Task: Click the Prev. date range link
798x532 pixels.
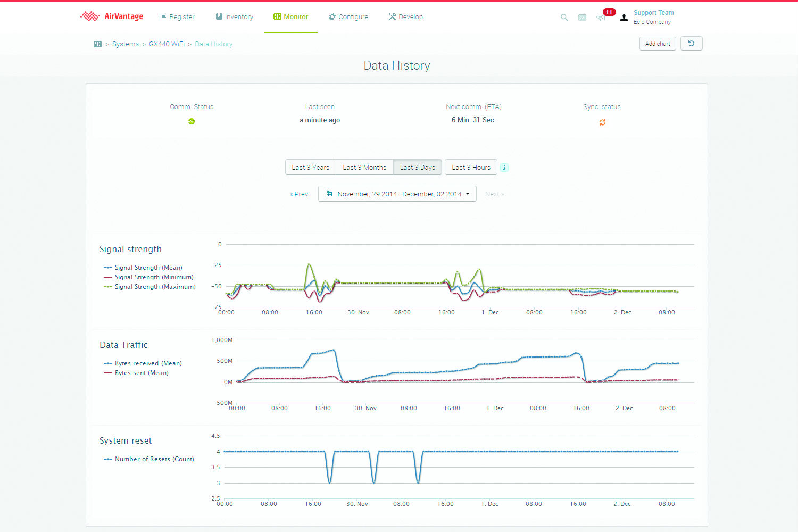Action: pos(300,194)
